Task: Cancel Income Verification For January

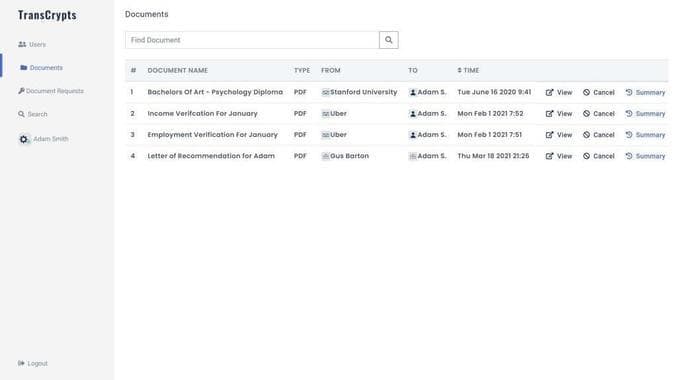Action: pyautogui.click(x=598, y=114)
